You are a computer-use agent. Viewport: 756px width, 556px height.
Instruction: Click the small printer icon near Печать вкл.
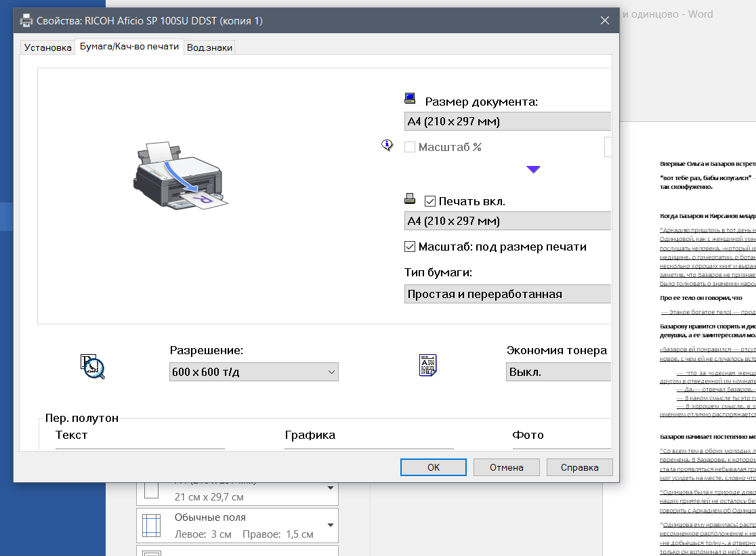pos(410,198)
